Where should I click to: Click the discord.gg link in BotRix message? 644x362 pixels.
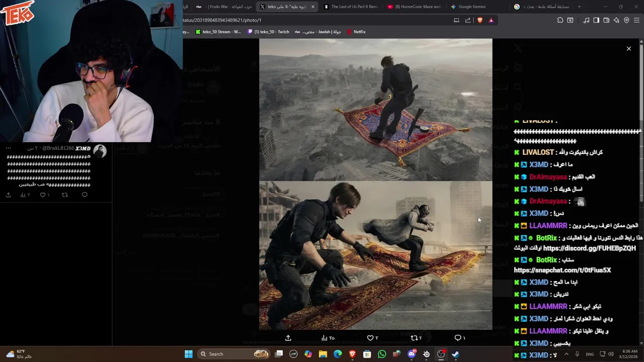pyautogui.click(x=590, y=248)
